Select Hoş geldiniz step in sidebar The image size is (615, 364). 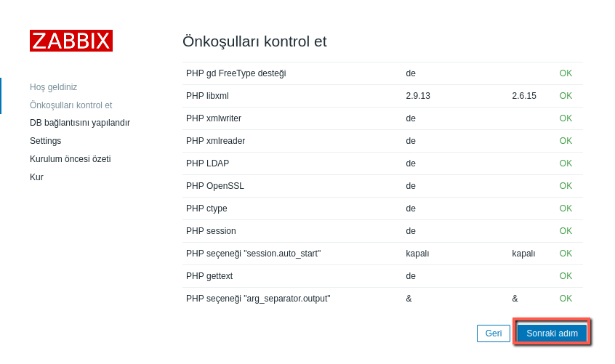point(53,87)
